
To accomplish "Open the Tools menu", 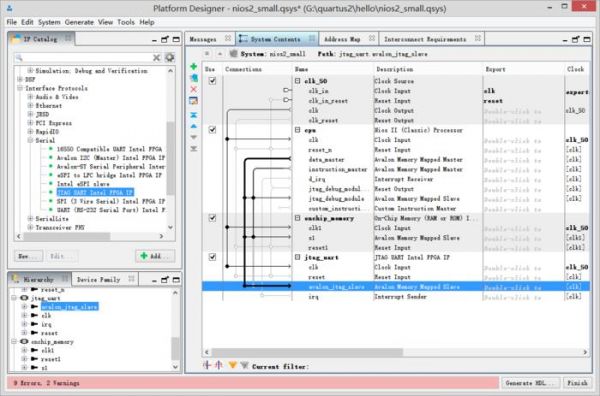I will point(126,22).
